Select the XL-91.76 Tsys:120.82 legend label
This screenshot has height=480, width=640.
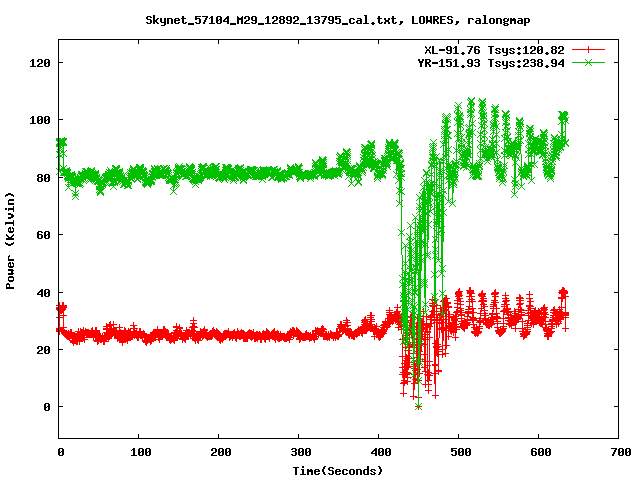point(494,50)
